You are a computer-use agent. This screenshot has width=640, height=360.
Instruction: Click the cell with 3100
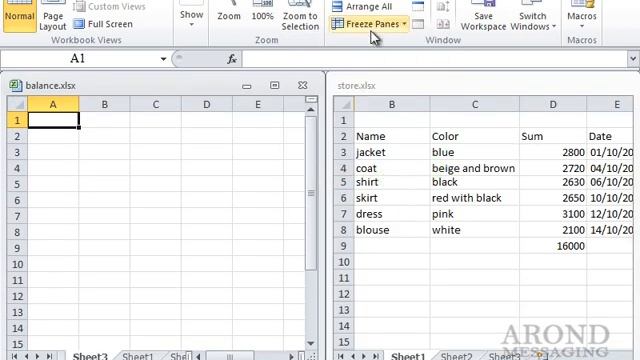(553, 214)
